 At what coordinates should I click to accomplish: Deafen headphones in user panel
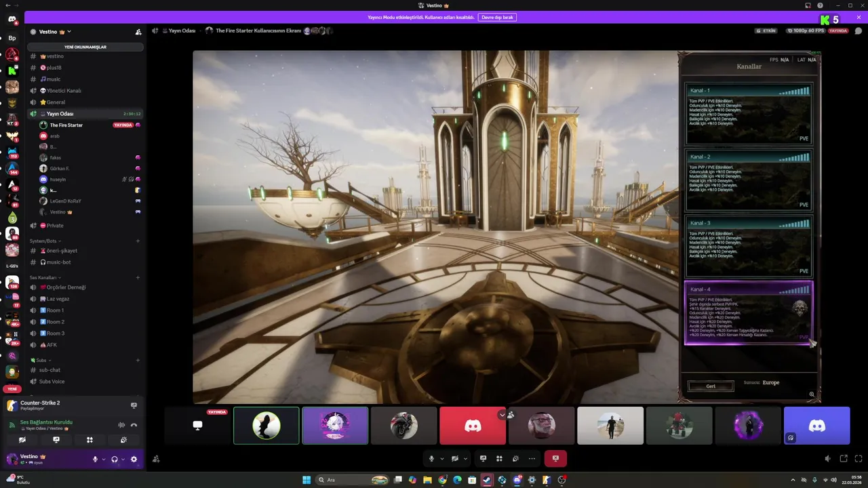(114, 459)
